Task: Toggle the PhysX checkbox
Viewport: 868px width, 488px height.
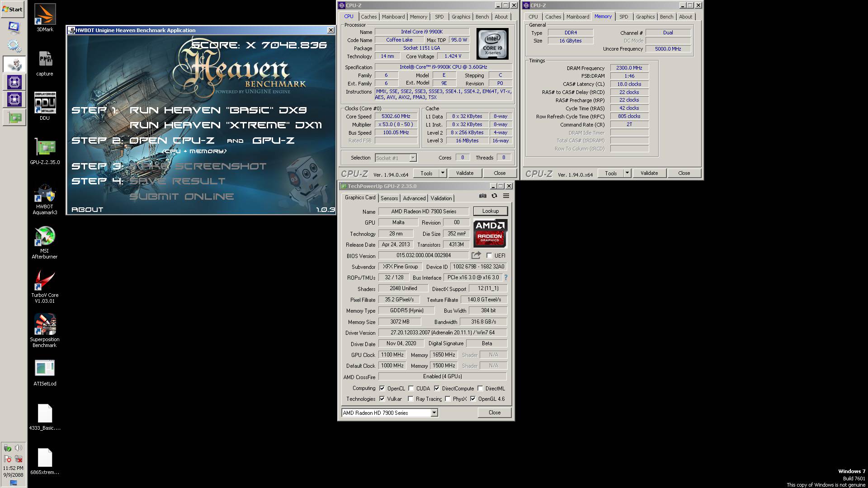Action: [448, 399]
